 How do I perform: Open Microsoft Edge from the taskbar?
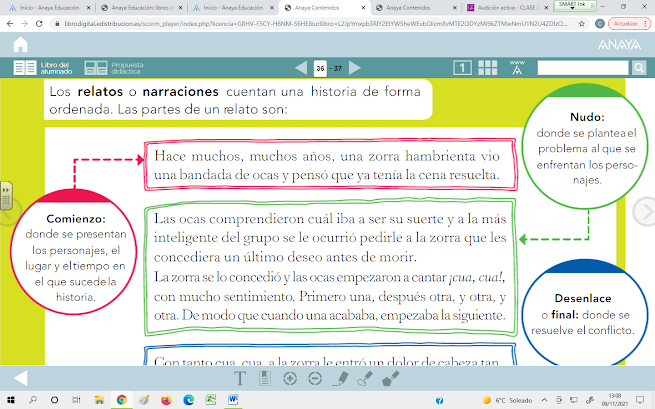[x=188, y=400]
